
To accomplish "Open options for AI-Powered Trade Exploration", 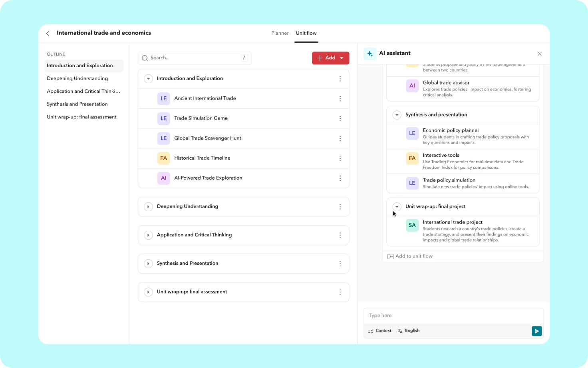I will [340, 178].
